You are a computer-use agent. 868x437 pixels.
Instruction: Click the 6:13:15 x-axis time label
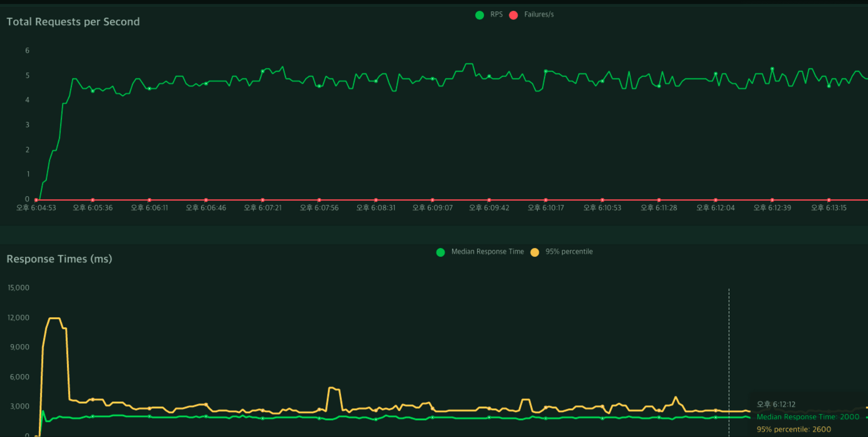(x=829, y=208)
